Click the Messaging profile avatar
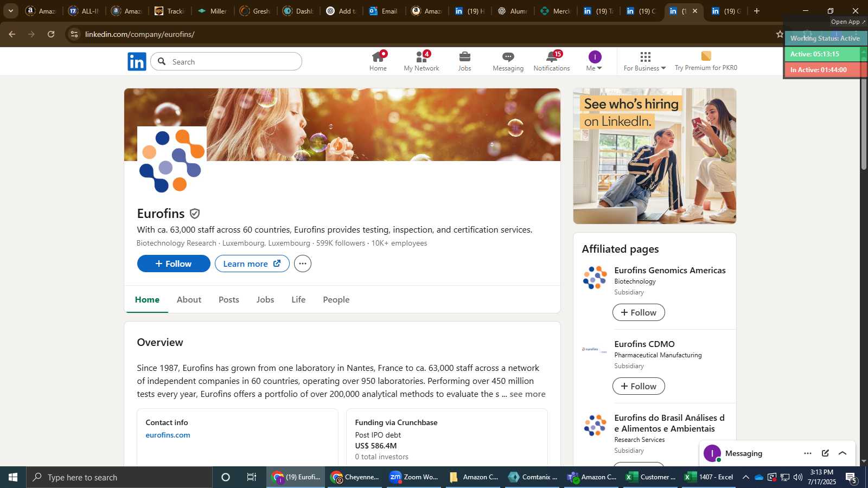Viewport: 868px width, 488px height. [712, 453]
